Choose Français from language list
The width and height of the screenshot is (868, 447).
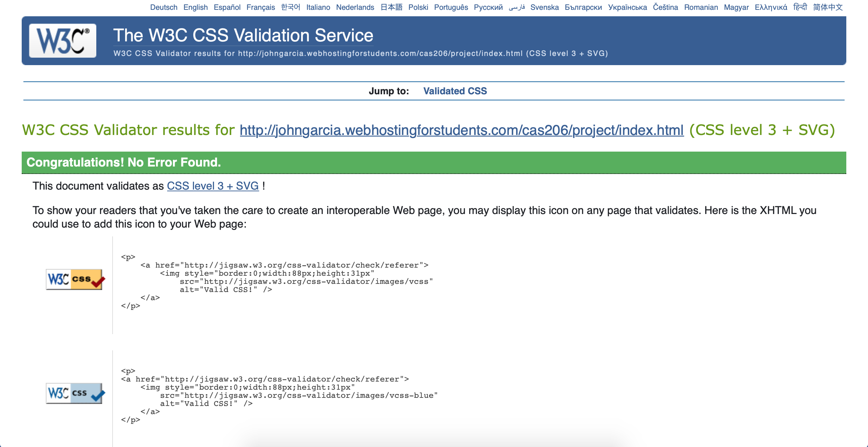pyautogui.click(x=260, y=7)
